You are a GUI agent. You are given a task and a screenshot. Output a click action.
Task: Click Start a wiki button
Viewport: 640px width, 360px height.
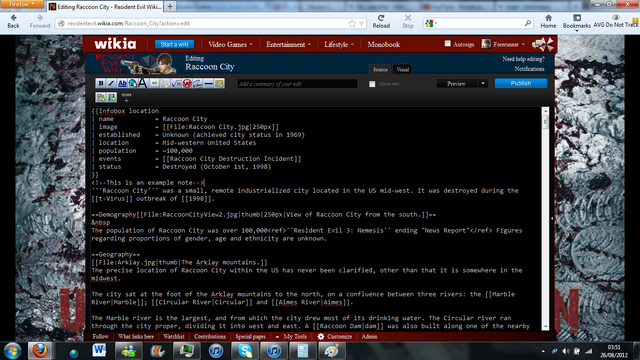(x=174, y=44)
